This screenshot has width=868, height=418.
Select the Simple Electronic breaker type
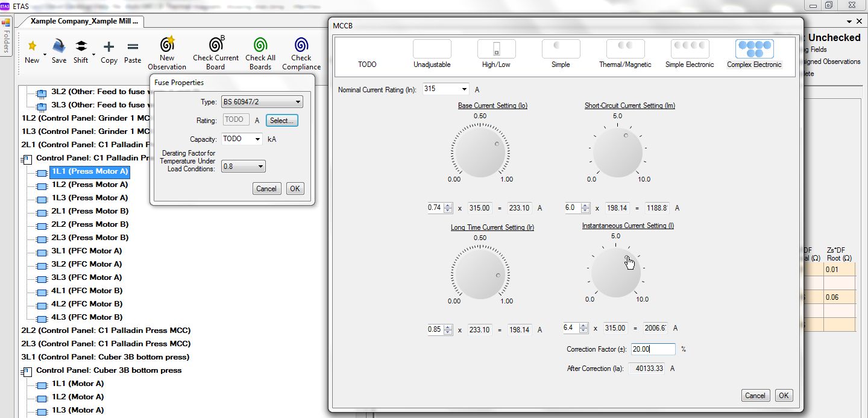coord(690,54)
